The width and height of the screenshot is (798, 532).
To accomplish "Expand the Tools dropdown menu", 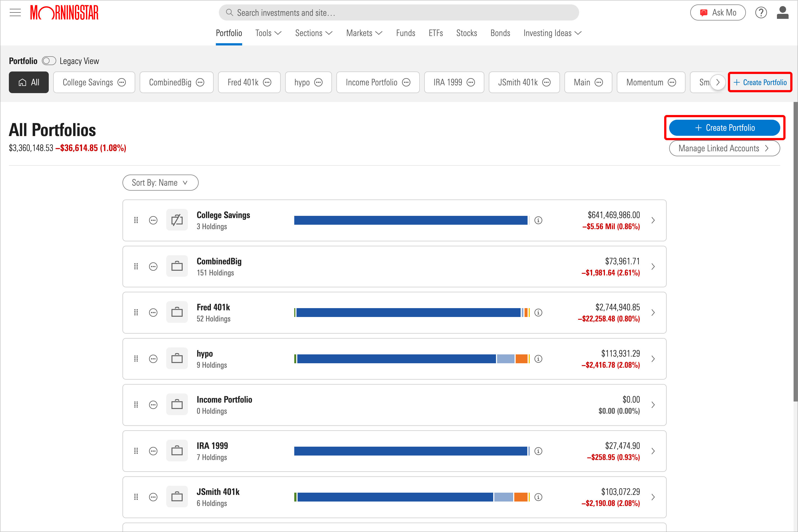I will 268,33.
